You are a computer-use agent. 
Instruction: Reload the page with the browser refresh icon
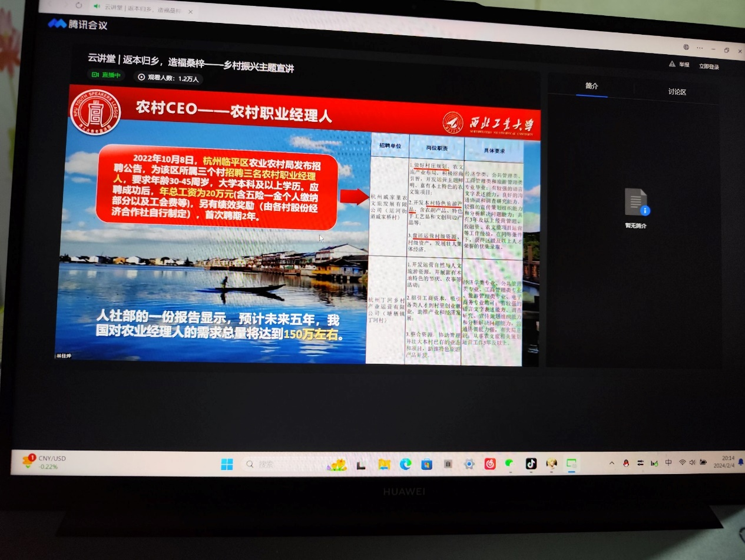pyautogui.click(x=79, y=5)
